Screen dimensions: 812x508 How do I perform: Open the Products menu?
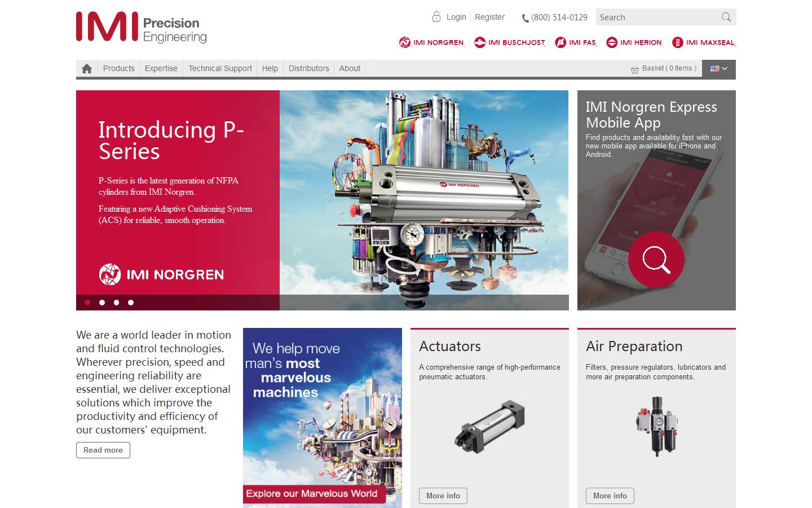click(x=118, y=68)
